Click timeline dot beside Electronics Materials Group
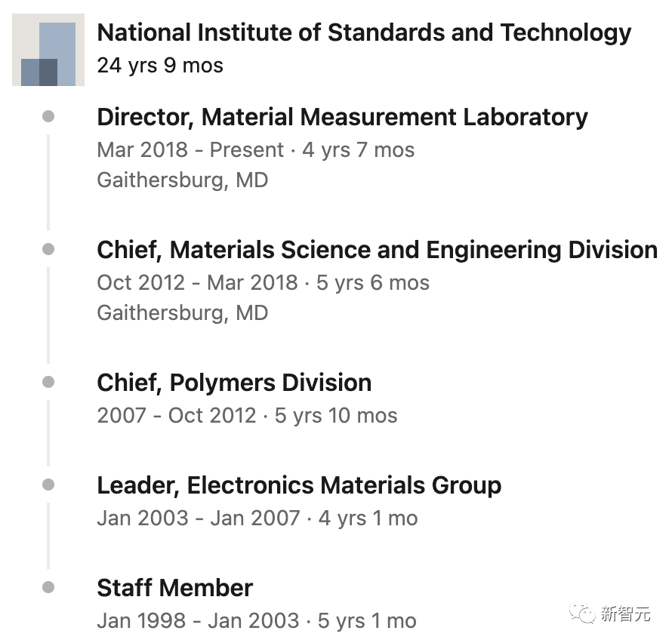Screen dimensions: 672x643 (48, 485)
